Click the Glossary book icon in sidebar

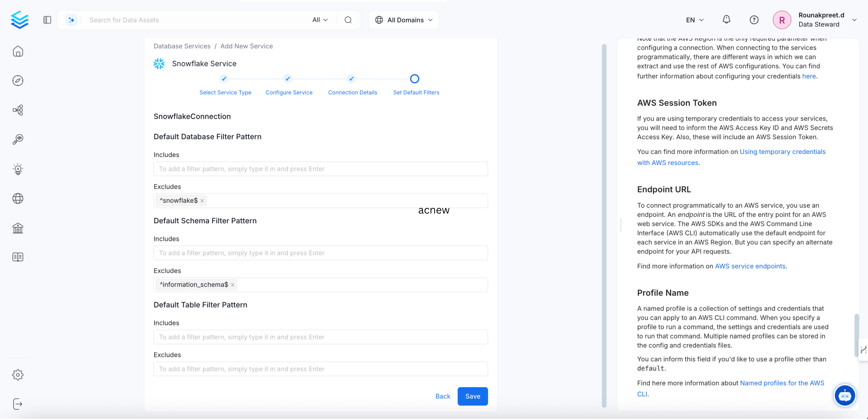click(x=18, y=257)
